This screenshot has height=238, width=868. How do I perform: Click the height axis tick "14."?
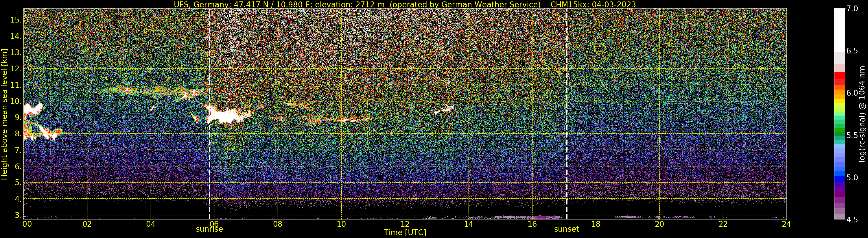[x=16, y=36]
